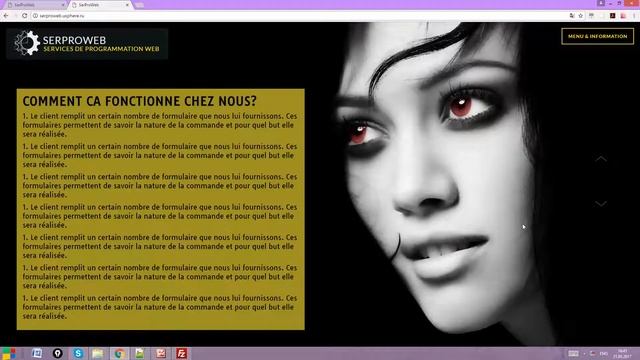Open File Explorer from the taskbar
The image size is (640, 360).
[x=98, y=353]
